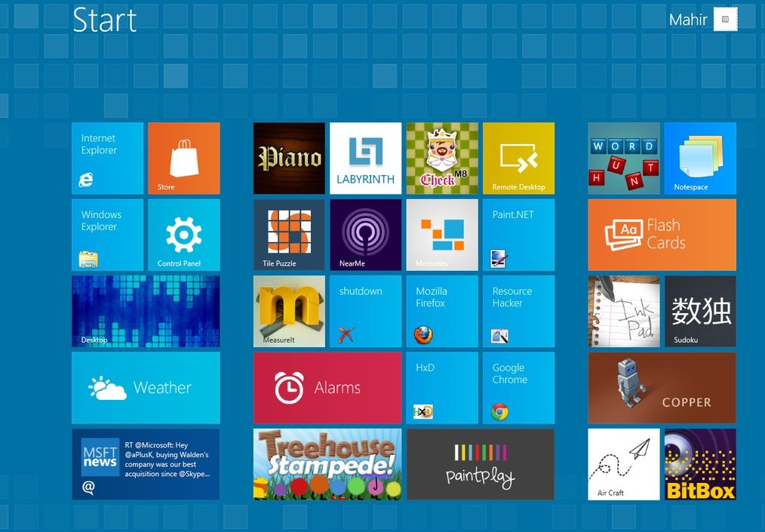Open the Weather tile
This screenshot has height=532, width=765.
(146, 388)
